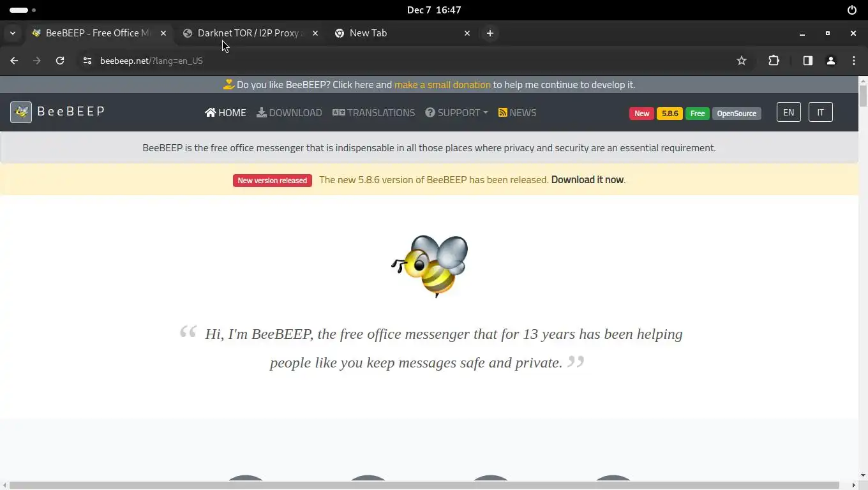This screenshot has width=868, height=490.
Task: Click the red New badge
Action: (641, 114)
